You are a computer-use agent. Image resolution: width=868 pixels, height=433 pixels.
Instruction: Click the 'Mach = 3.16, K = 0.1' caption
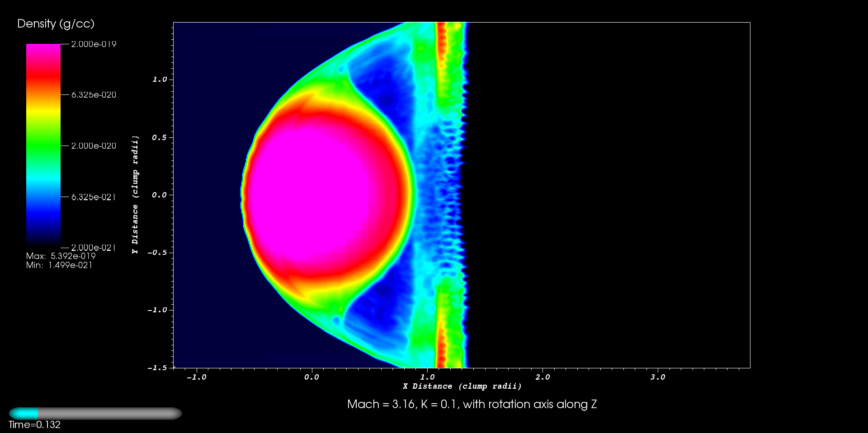pyautogui.click(x=472, y=404)
